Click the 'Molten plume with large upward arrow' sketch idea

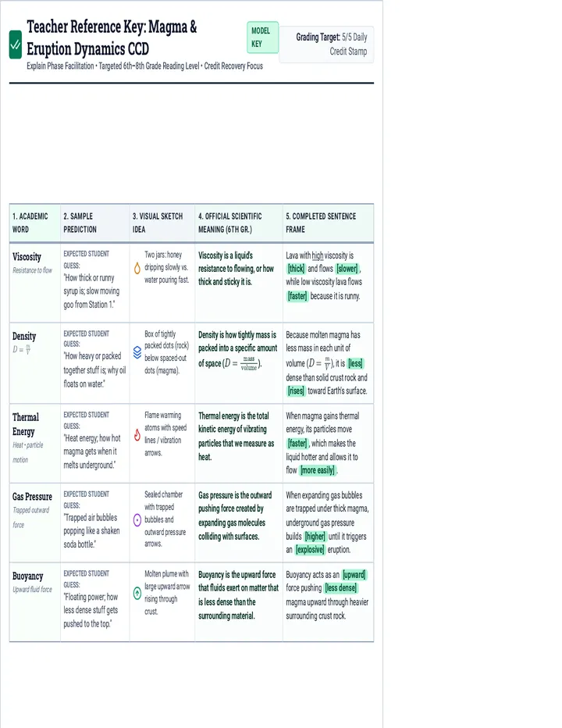(x=167, y=592)
